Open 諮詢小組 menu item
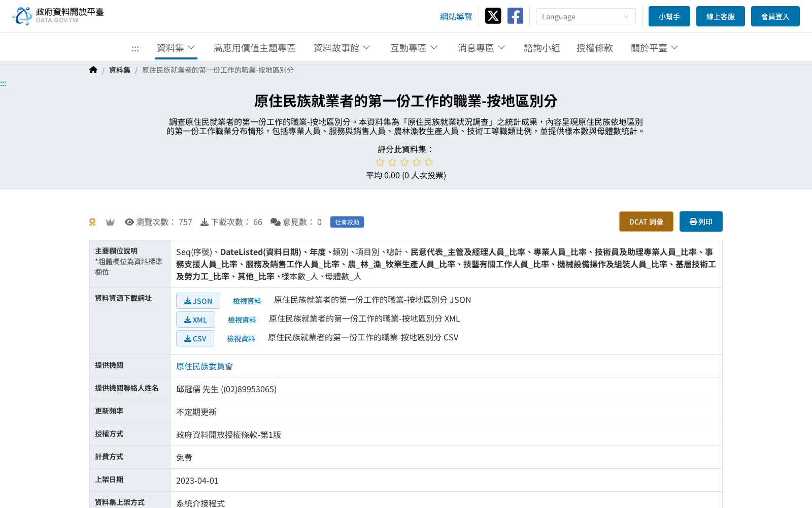 pos(542,48)
